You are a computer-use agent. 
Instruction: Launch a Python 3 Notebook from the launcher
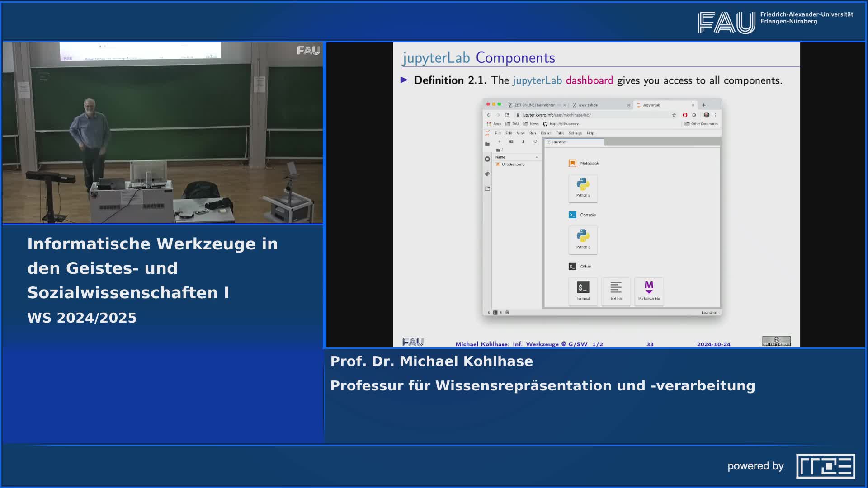point(583,189)
